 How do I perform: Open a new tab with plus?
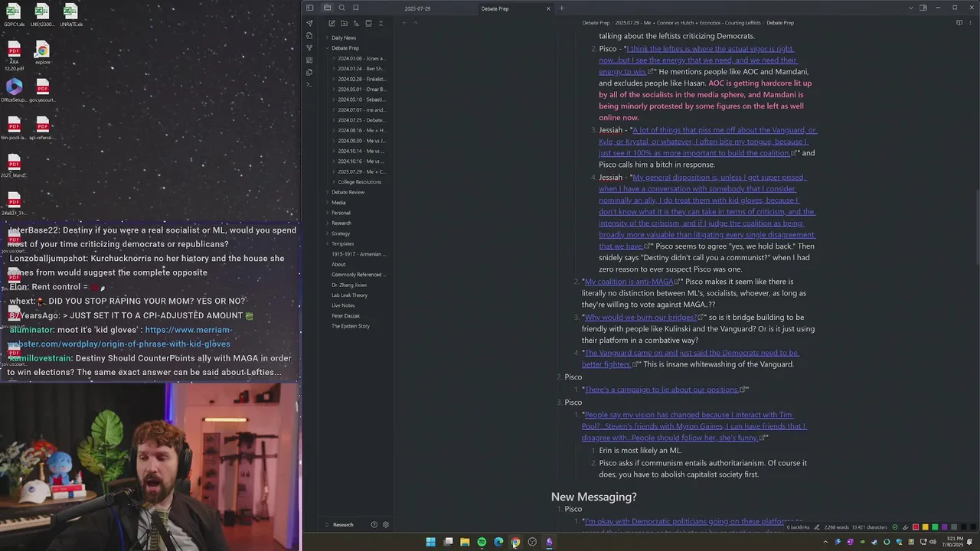click(x=561, y=8)
